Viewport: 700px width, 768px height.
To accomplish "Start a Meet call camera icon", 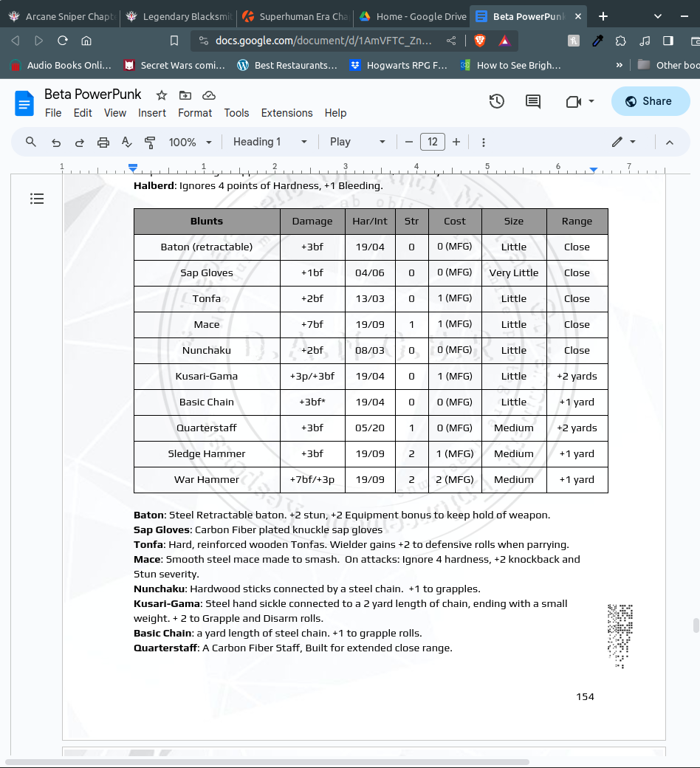I will (x=573, y=101).
